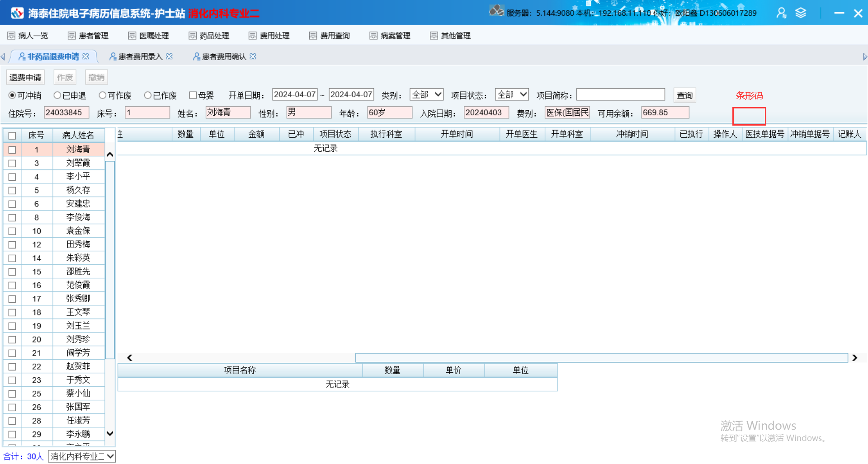The width and height of the screenshot is (868, 464).
Task: Click the 撤销 button
Action: tap(96, 77)
